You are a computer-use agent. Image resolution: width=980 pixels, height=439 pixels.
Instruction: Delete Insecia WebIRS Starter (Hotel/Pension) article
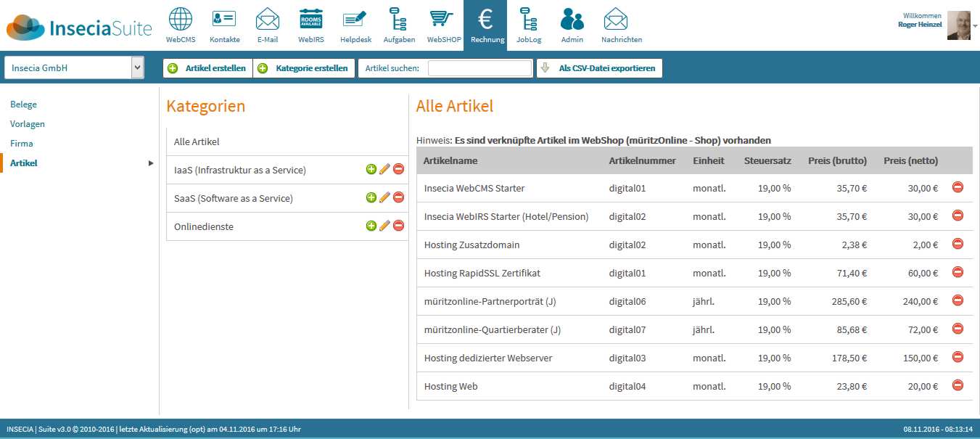pyautogui.click(x=958, y=216)
